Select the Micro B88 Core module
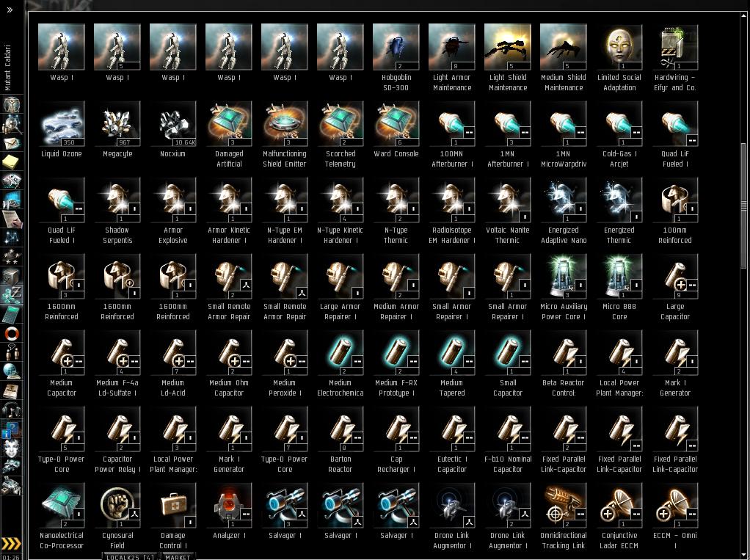 coord(619,288)
